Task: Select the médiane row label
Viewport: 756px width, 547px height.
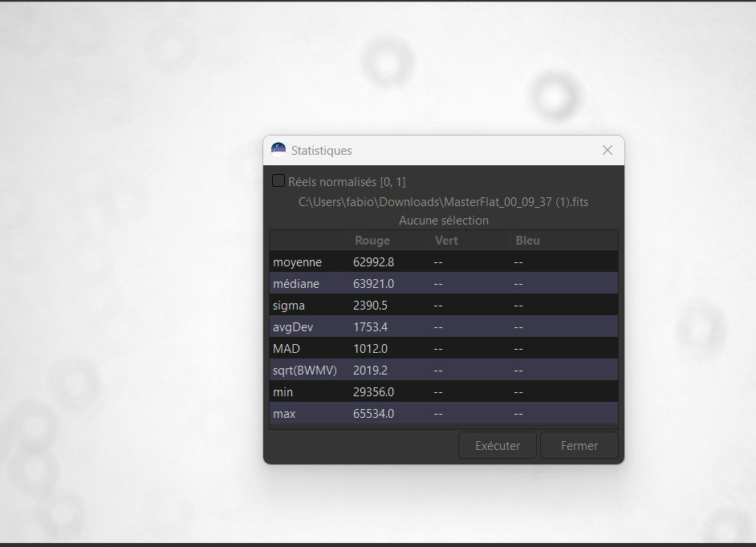Action: [x=296, y=284]
